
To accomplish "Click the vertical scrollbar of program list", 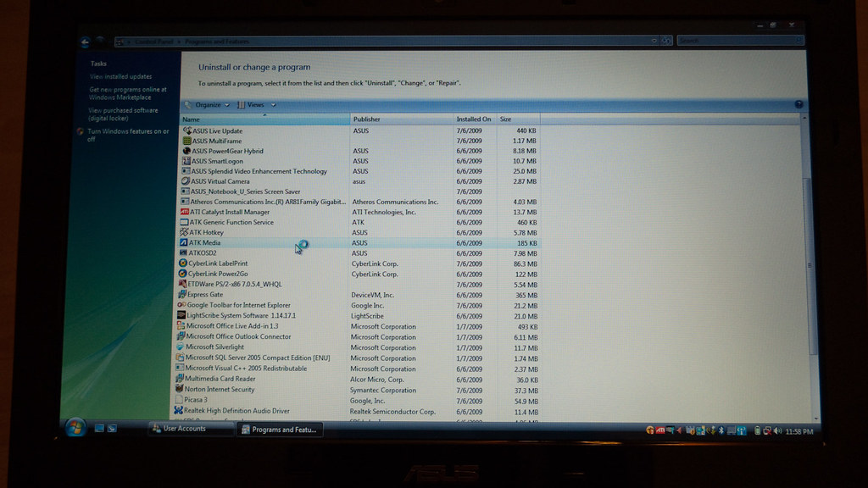I will (810, 267).
